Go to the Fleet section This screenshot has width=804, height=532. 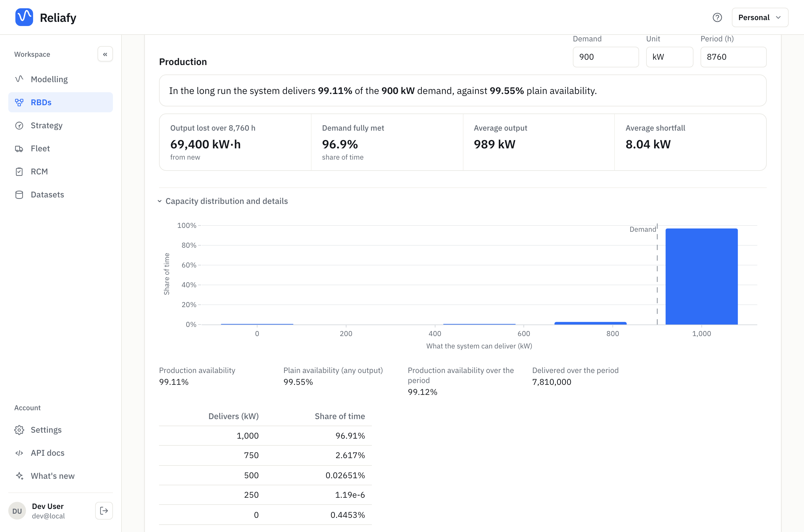click(x=60, y=148)
